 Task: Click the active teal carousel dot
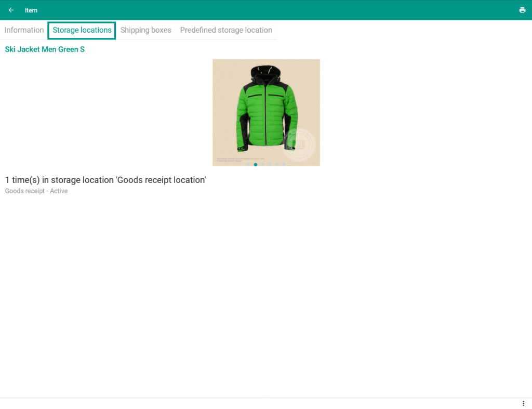coord(256,165)
